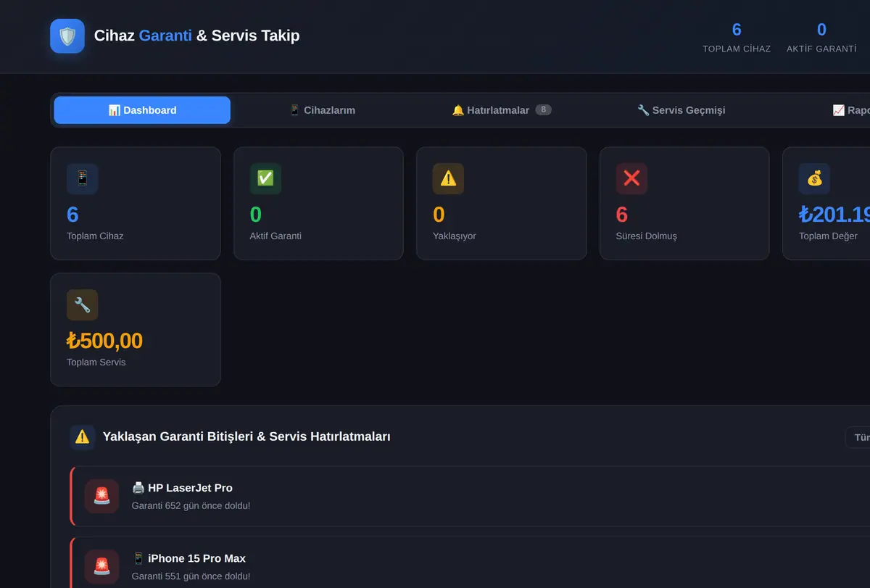Screen dimensions: 870x588
Task: Click the wrench icon on Toplam Servis card
Action: tap(83, 305)
